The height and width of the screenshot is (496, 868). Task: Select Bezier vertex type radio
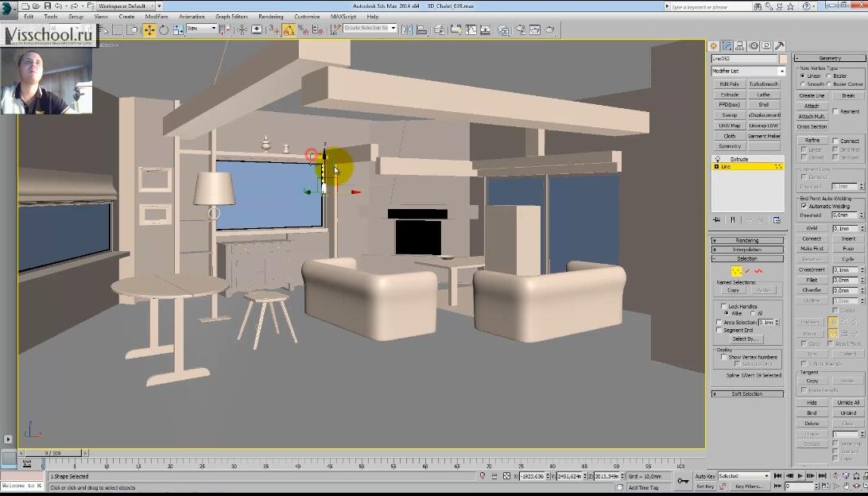pyautogui.click(x=829, y=76)
